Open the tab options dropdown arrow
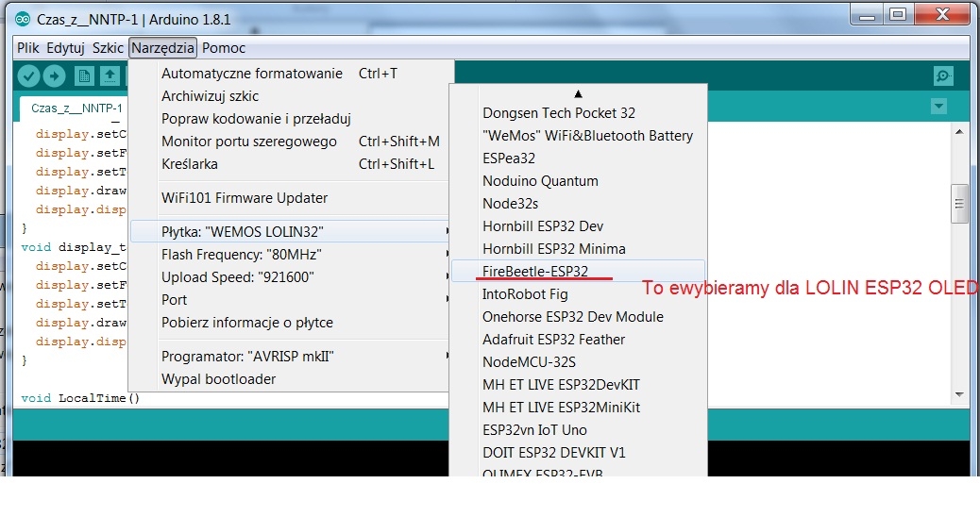 [938, 107]
